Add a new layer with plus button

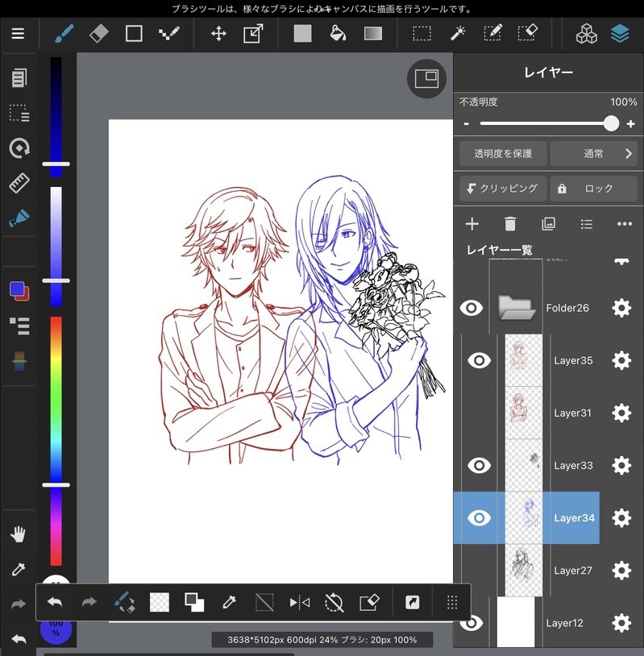click(472, 224)
